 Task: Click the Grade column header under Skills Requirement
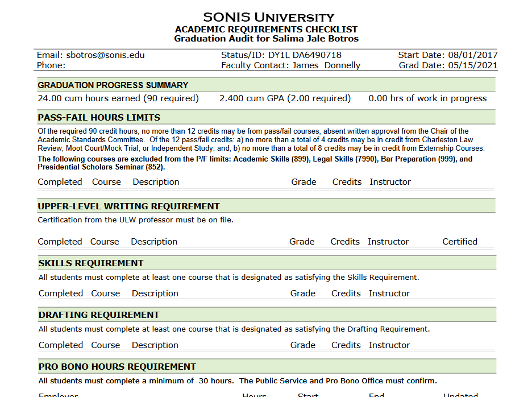302,293
